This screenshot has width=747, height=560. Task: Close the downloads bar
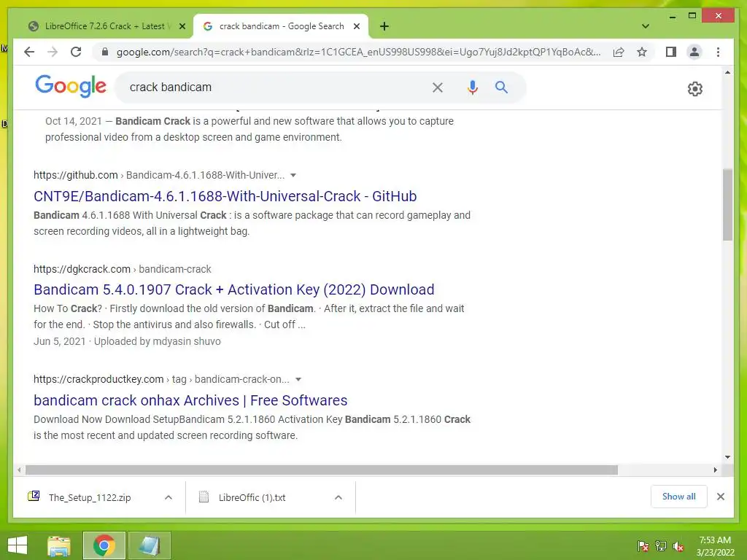click(x=721, y=497)
